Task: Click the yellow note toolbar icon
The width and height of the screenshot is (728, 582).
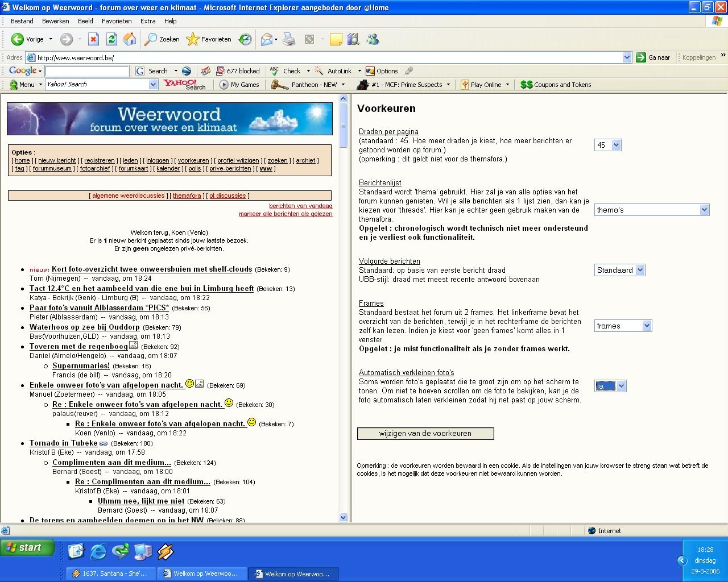Action: 336,39
